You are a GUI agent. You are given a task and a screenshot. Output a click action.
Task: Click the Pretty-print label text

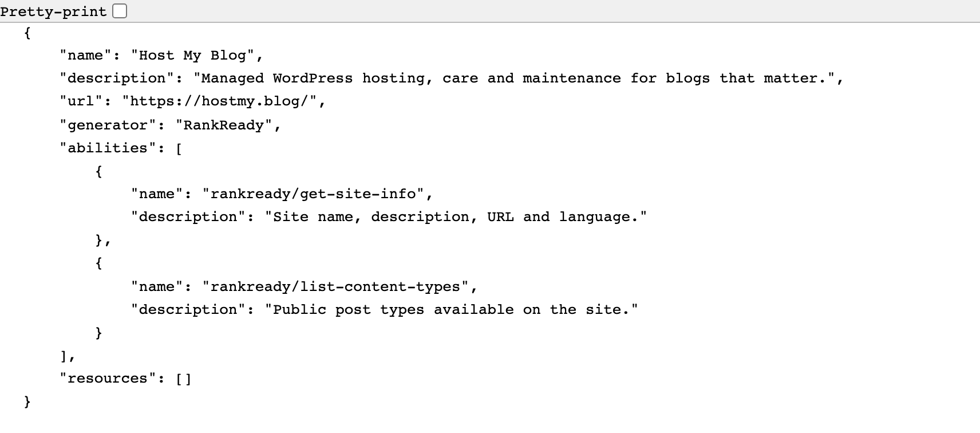click(54, 12)
